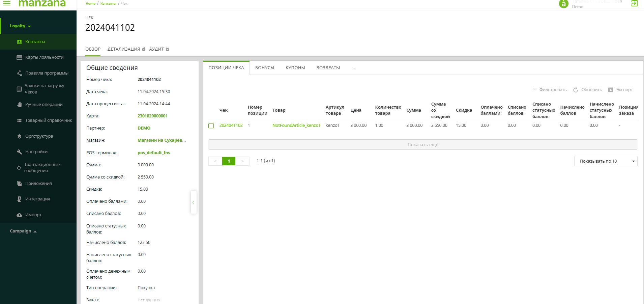
Task: Open product link NotFoundArticle_kenzo1
Action: point(296,126)
